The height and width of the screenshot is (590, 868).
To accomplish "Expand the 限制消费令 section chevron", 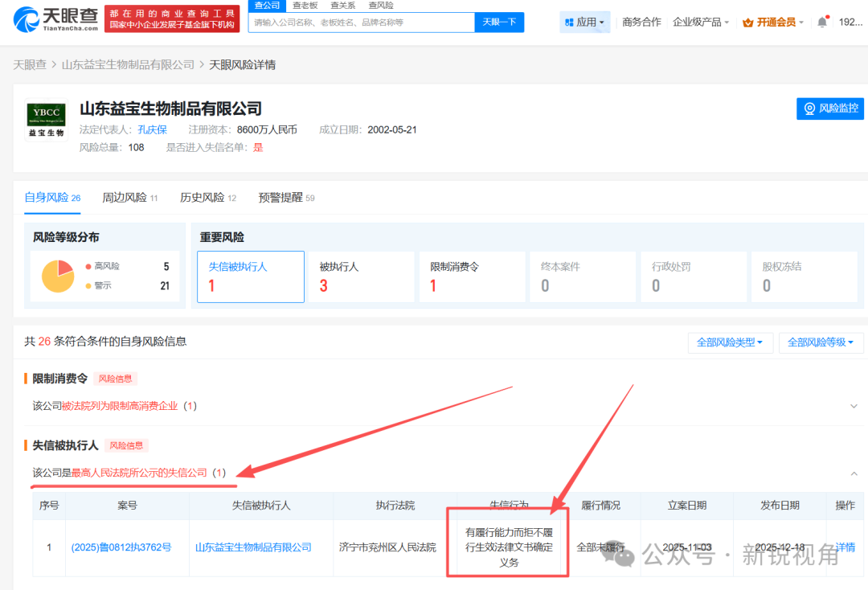I will 854,406.
